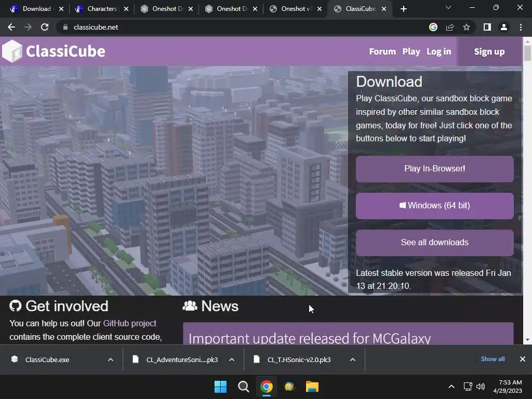
Task: Open downloaded ClassiCube.exe file
Action: click(x=47, y=360)
